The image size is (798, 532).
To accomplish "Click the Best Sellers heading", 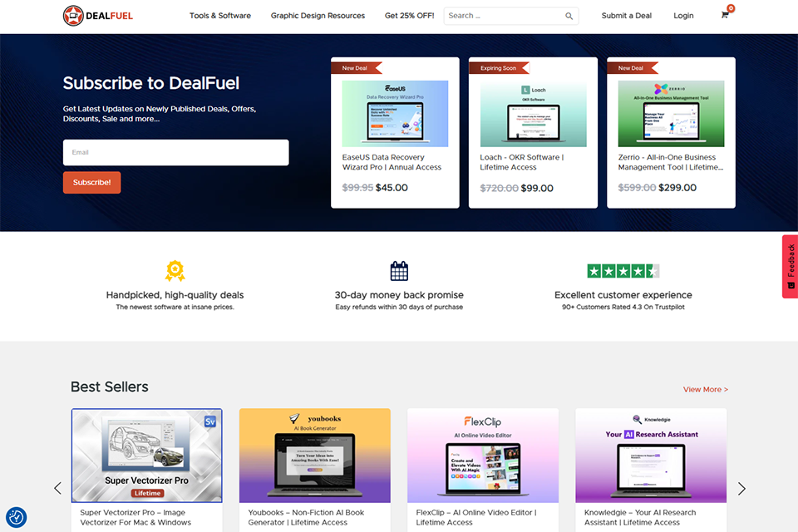I will tap(110, 387).
